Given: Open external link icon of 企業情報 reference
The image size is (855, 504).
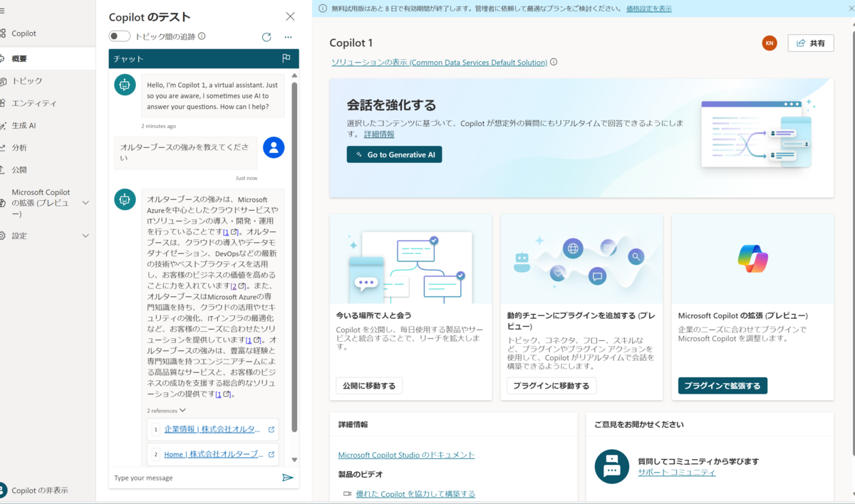Looking at the screenshot, I should (x=271, y=429).
